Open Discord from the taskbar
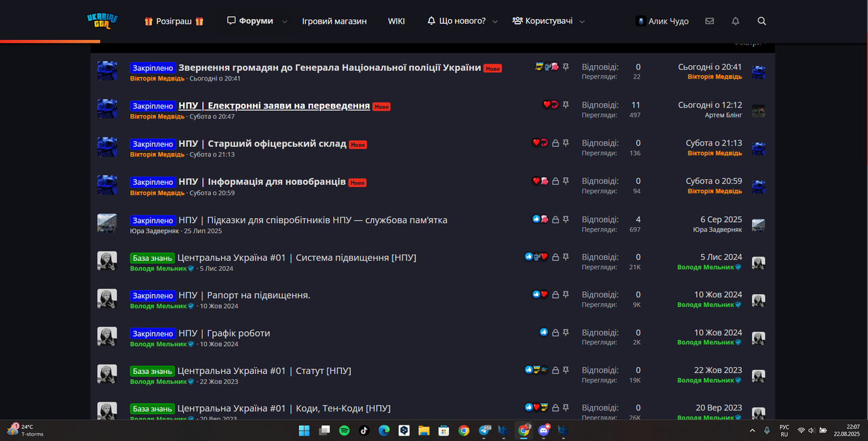This screenshot has width=868, height=441. coord(543,430)
